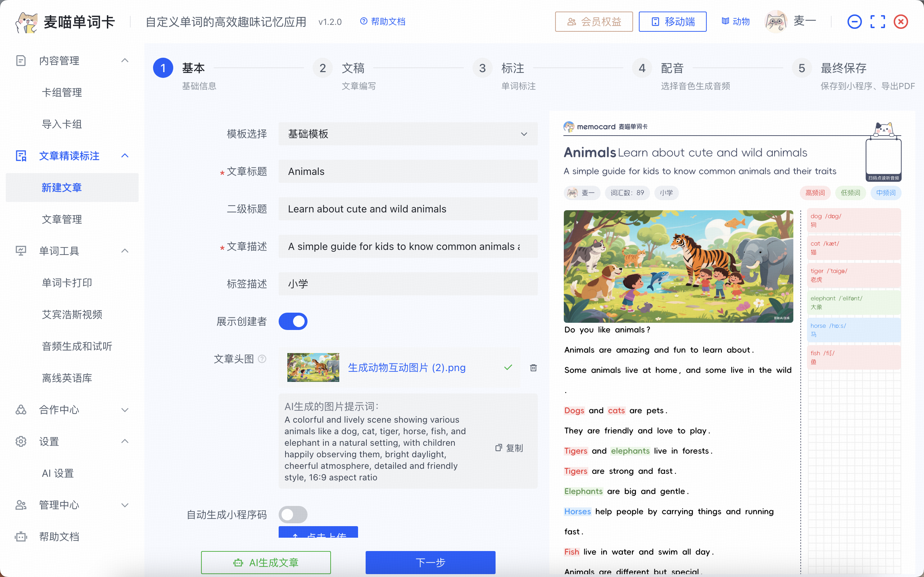This screenshot has height=577, width=924.
Task: Select the red 高频词 tag in preview
Action: 815,193
